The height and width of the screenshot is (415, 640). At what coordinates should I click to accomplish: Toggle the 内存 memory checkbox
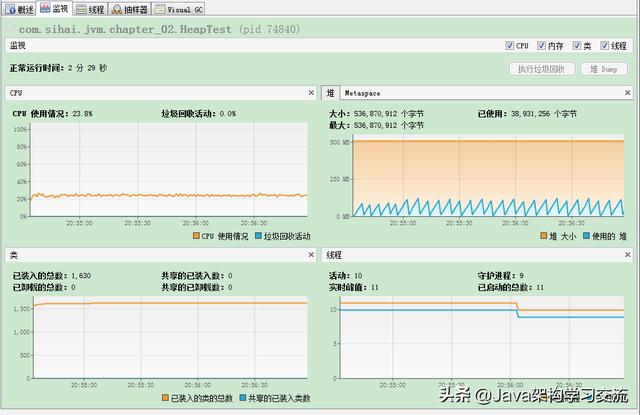[x=541, y=46]
